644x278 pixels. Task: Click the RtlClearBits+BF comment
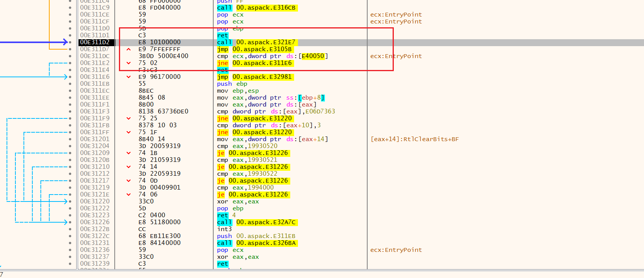pos(414,139)
